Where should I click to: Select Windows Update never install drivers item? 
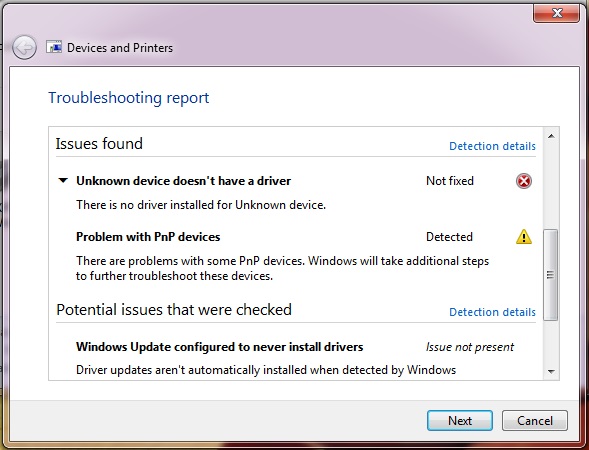(219, 347)
